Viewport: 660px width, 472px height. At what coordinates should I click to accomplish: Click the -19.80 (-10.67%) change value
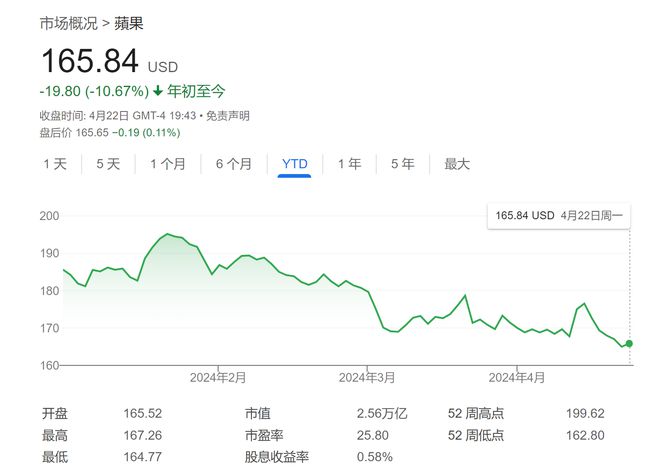pos(94,91)
